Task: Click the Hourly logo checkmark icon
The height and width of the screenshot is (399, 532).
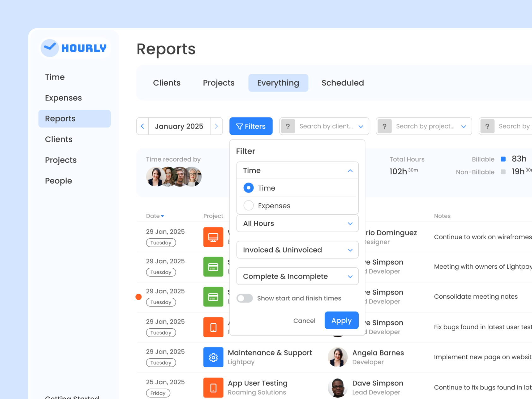Action: 50,47
